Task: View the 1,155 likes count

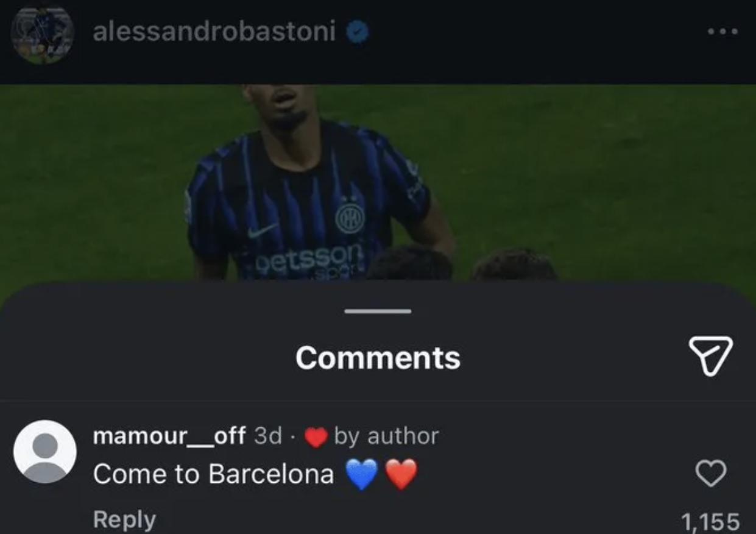Action: [x=710, y=522]
